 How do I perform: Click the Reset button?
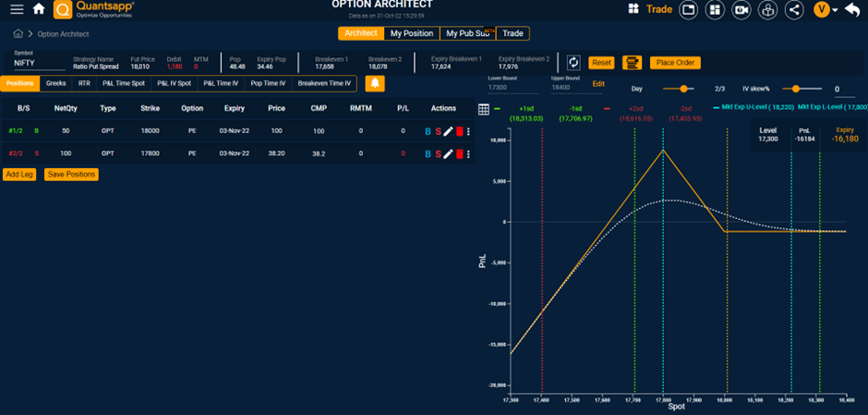(601, 63)
